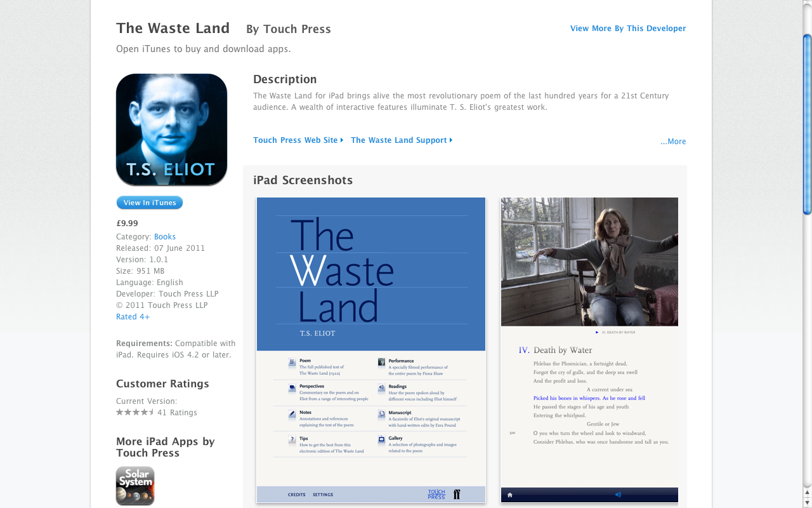The image size is (812, 508).
Task: Click the View In iTunes button
Action: tap(150, 203)
